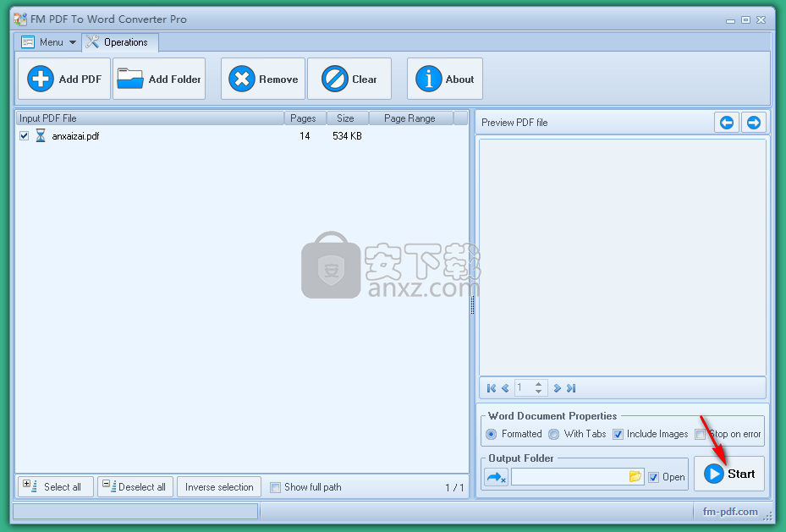786x532 pixels.
Task: Go to previous preview page
Action: [505, 388]
